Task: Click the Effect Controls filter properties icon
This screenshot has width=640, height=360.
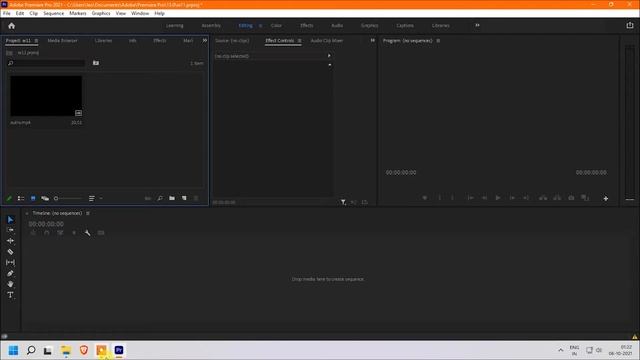Action: pyautogui.click(x=343, y=202)
